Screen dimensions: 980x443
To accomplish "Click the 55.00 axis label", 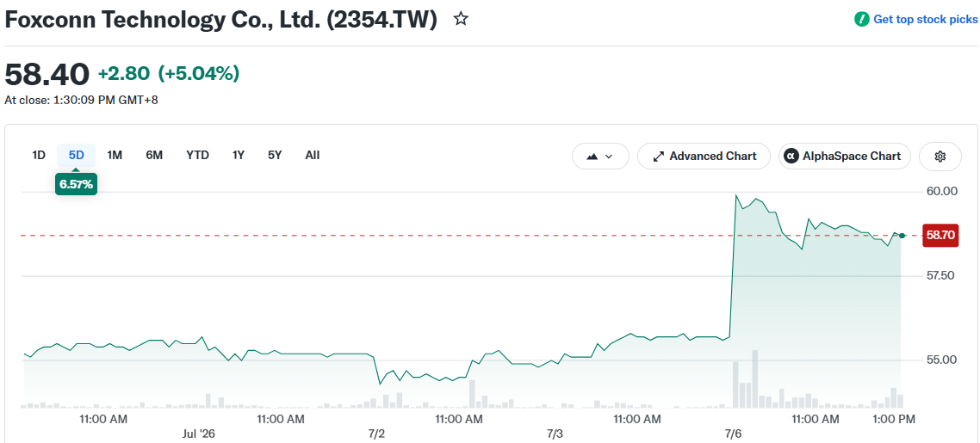I will 941,360.
